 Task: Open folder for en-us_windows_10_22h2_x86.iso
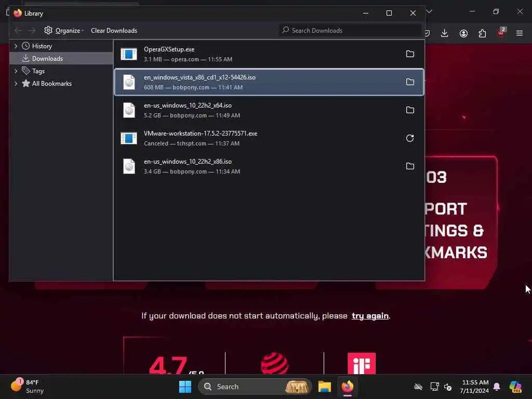point(410,166)
